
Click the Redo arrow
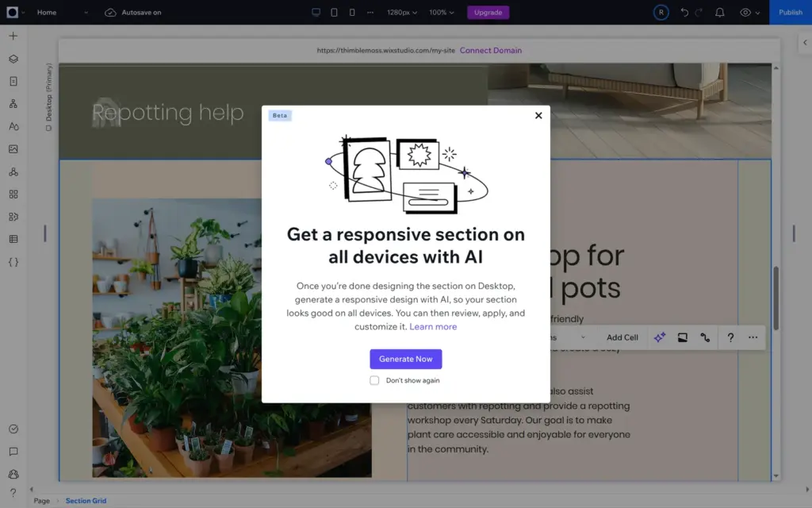(x=699, y=12)
